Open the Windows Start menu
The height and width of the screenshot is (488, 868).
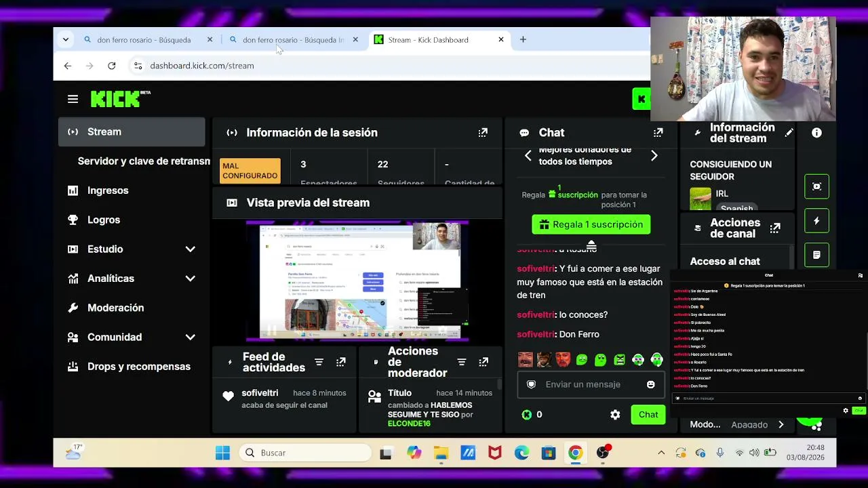(x=222, y=453)
